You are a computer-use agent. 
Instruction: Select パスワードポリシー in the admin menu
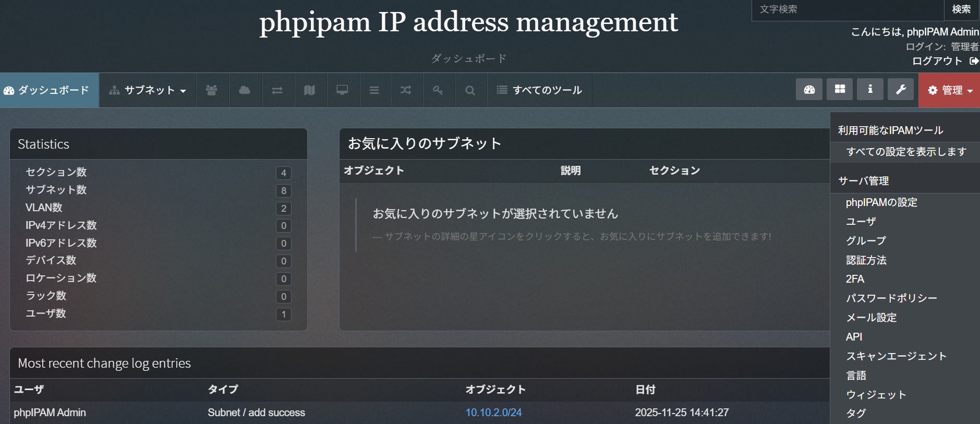[891, 298]
